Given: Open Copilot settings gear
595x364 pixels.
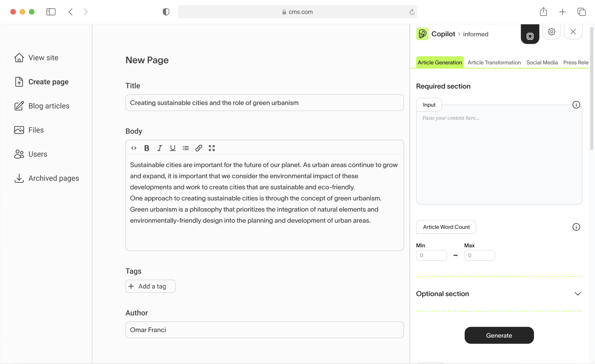Looking at the screenshot, I should click(x=552, y=32).
